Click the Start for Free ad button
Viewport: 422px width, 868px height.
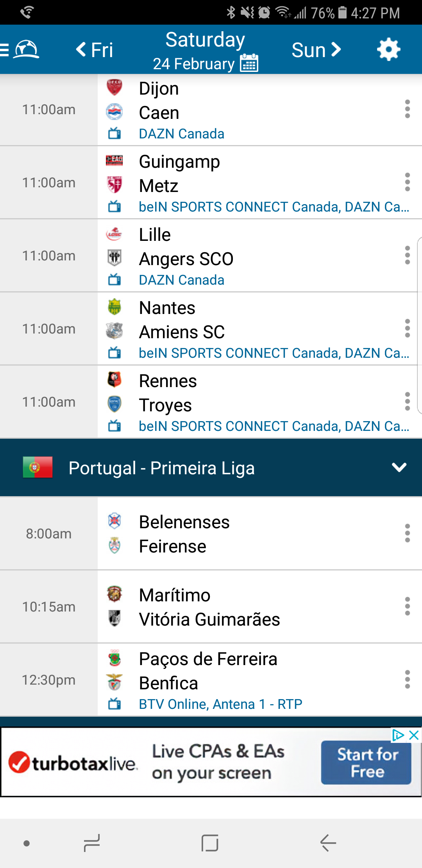tap(366, 762)
